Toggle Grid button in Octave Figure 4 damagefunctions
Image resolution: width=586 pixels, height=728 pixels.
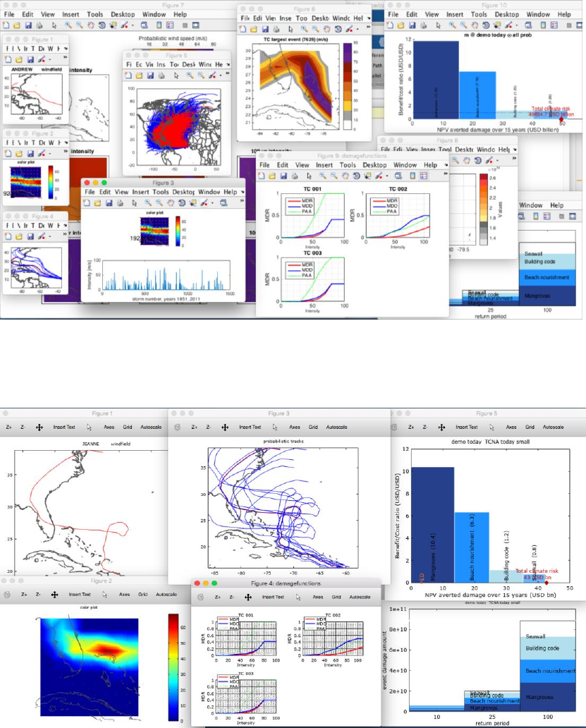tap(336, 597)
